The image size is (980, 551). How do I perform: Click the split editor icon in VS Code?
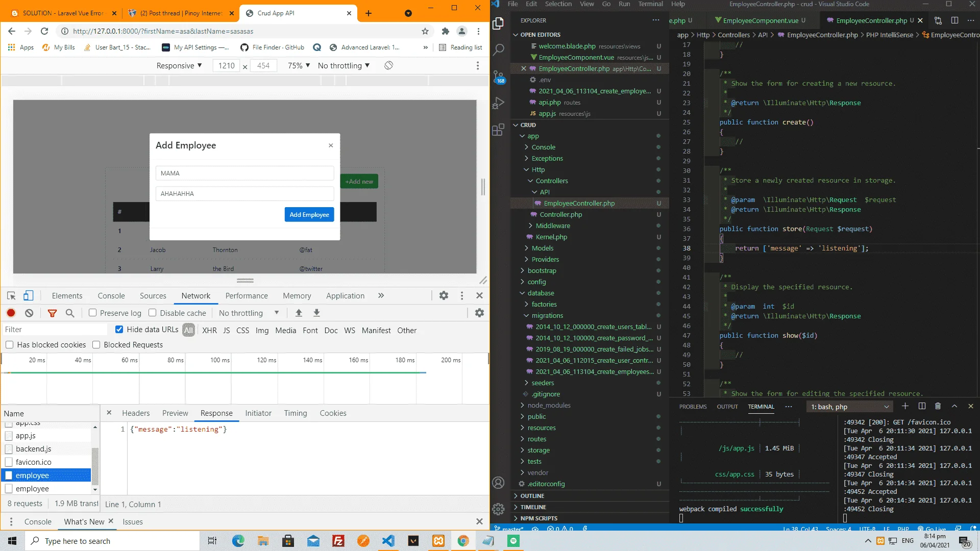coord(954,20)
